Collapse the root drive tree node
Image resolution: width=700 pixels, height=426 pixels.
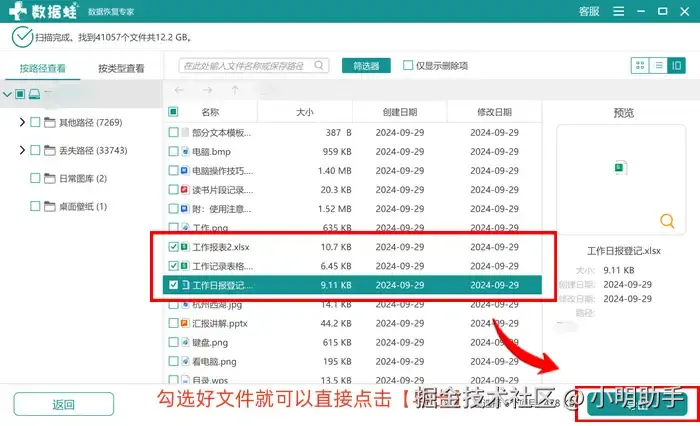pyautogui.click(x=7, y=94)
